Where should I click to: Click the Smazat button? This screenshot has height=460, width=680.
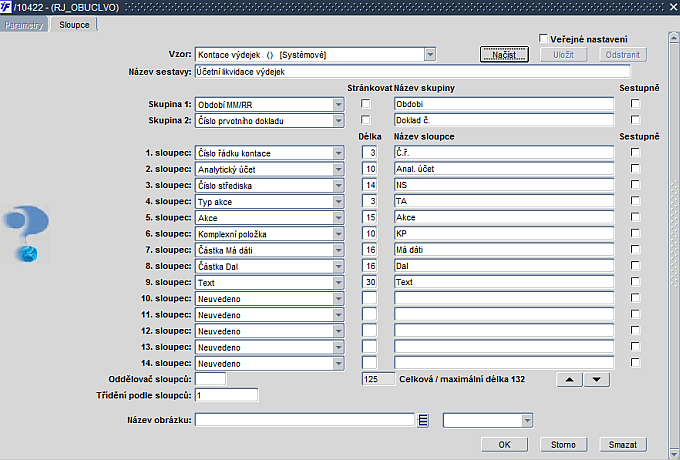pos(623,444)
